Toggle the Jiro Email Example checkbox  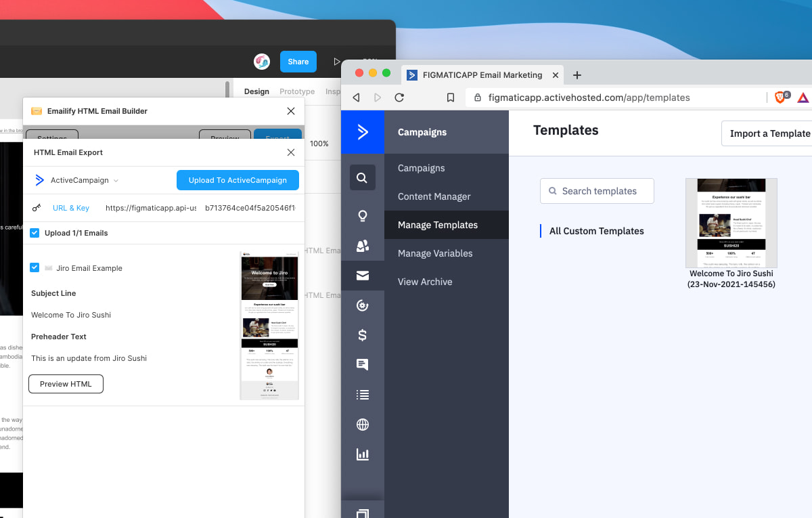coord(35,267)
